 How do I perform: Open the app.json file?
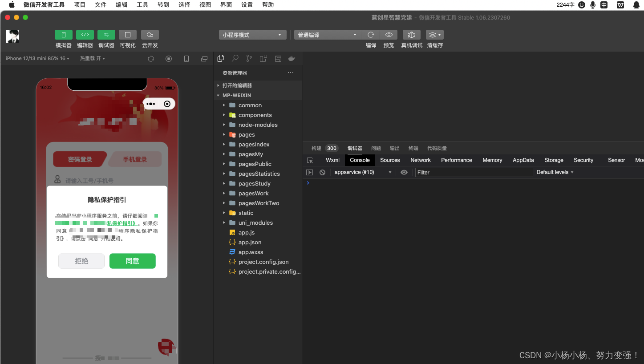click(258, 242)
